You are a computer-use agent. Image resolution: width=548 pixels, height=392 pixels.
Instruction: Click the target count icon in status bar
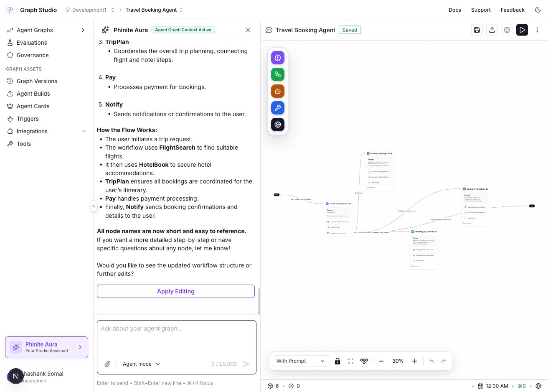[291, 386]
